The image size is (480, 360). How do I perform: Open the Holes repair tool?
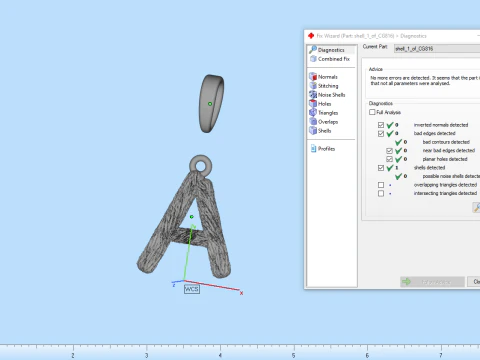tap(320, 104)
